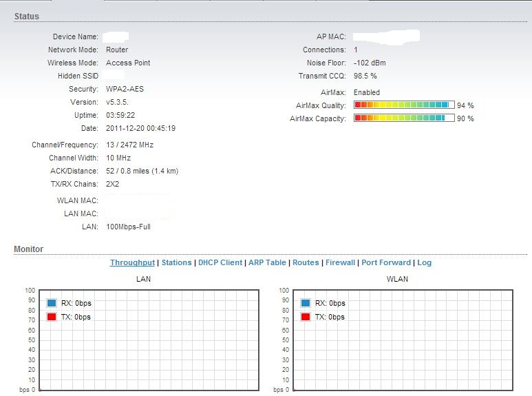Select the Version value v5.3.5.

point(117,102)
